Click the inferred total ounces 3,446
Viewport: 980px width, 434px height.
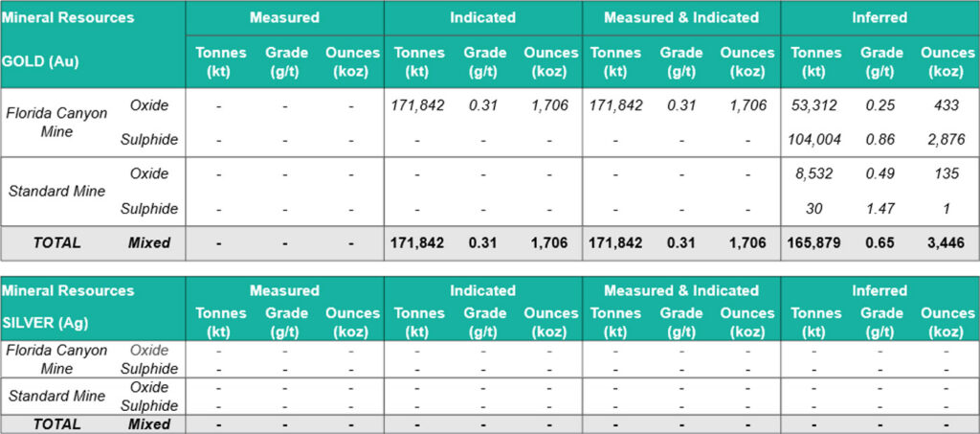pos(947,242)
